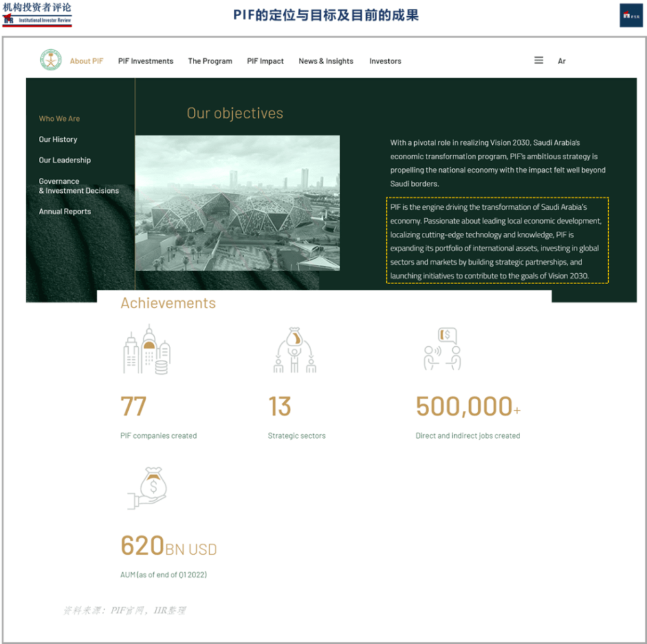Image resolution: width=647 pixels, height=644 pixels.
Task: Click the PIF companies created label
Action: 159,436
